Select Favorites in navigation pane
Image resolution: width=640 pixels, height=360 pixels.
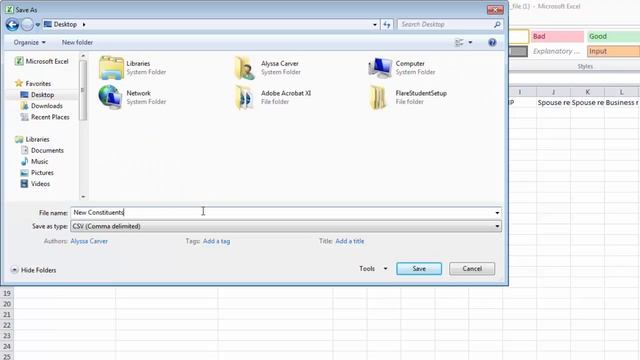[33, 83]
